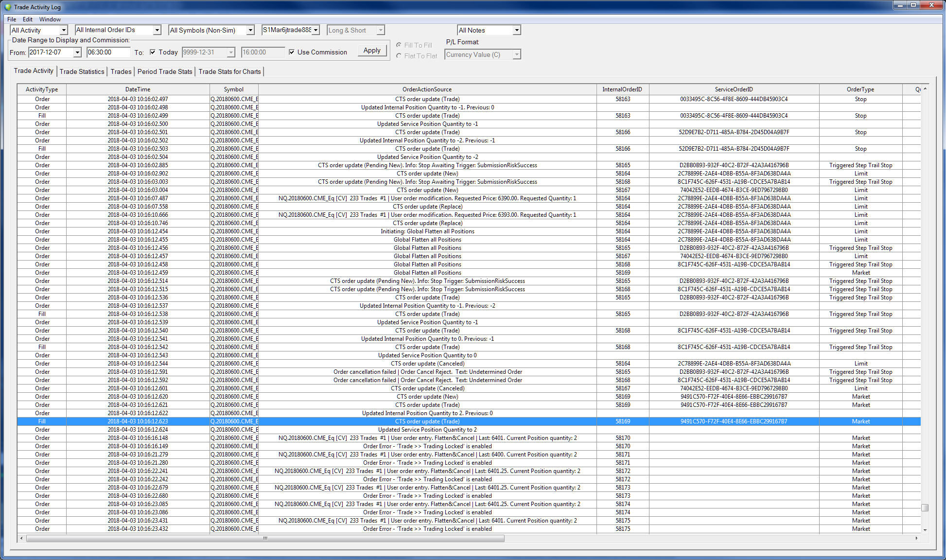Click the Trading Locked order error at 10:16:16.149
This screenshot has width=946, height=560.
(x=427, y=446)
